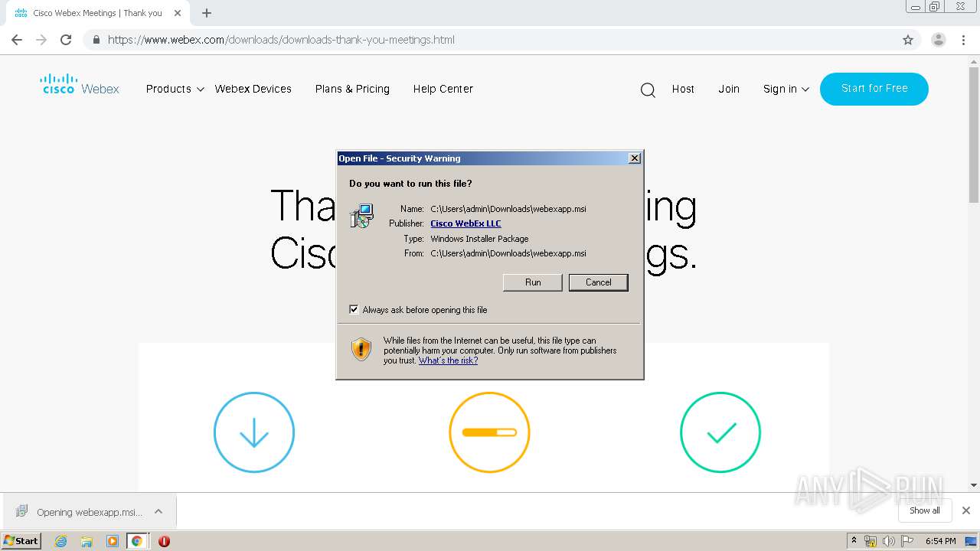The image size is (980, 551).
Task: Click the Chrome taskbar icon
Action: tap(137, 541)
